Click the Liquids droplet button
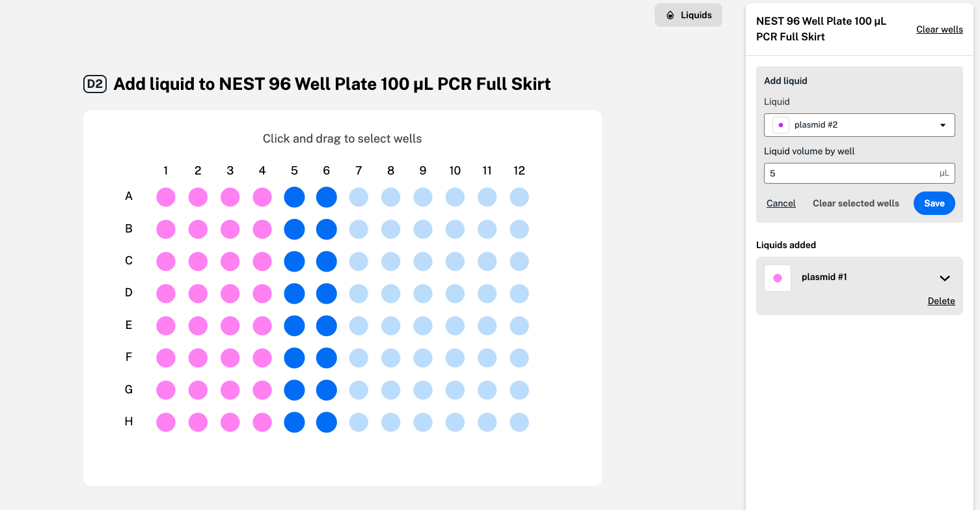The height and width of the screenshot is (510, 980). [688, 15]
